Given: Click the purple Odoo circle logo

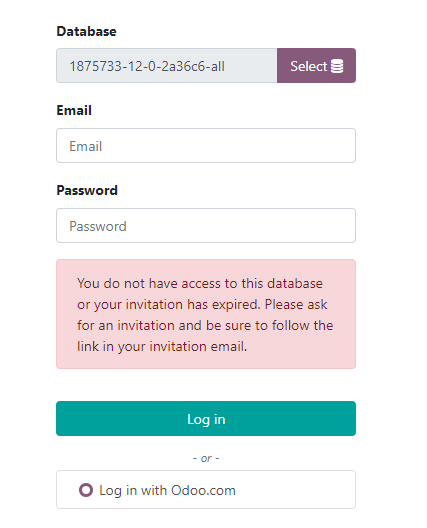Looking at the screenshot, I should coord(86,490).
